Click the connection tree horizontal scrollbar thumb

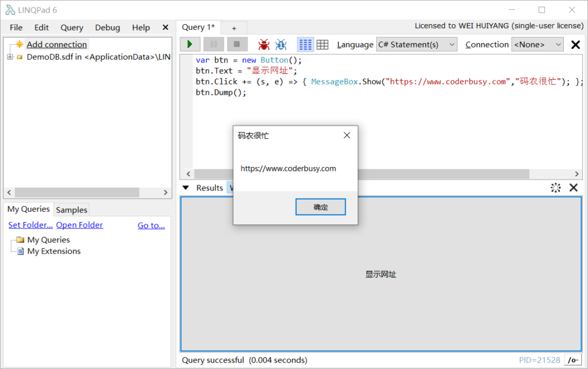pos(77,193)
